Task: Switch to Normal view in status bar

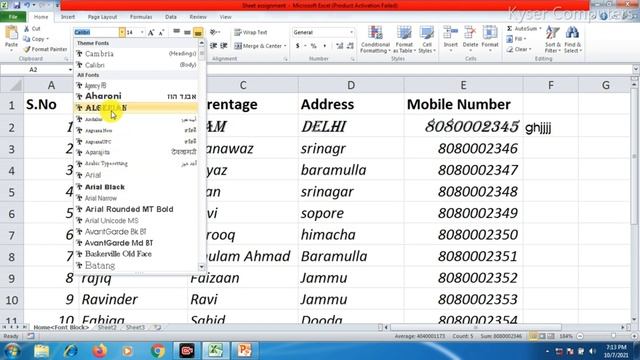Action: pyautogui.click(x=533, y=336)
